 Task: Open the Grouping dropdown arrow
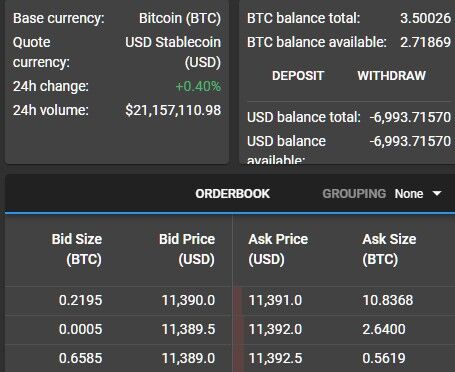[x=437, y=193]
